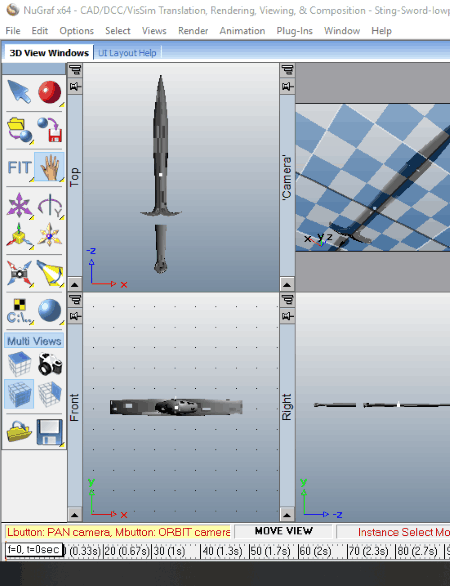Select the blue arrow pointer tool
Screen dimensions: 450x586
19,92
